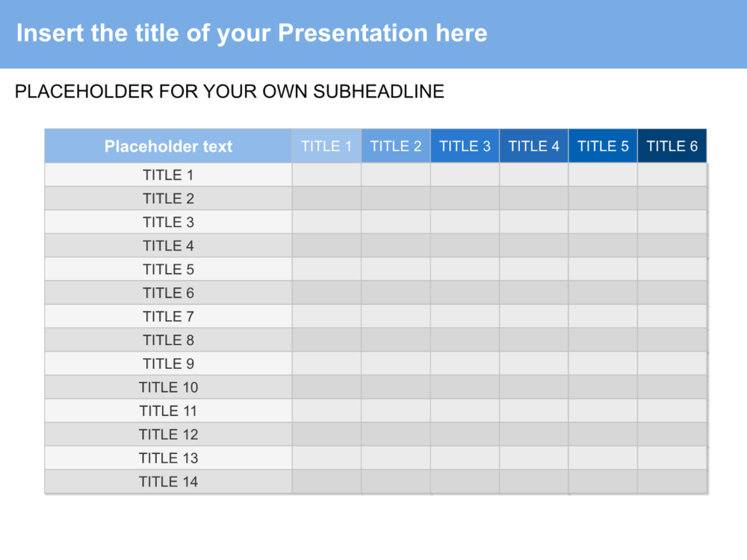Screen dimensions: 747x560
Task: Select the darkest TITLE 6 column header
Action: coord(672,146)
